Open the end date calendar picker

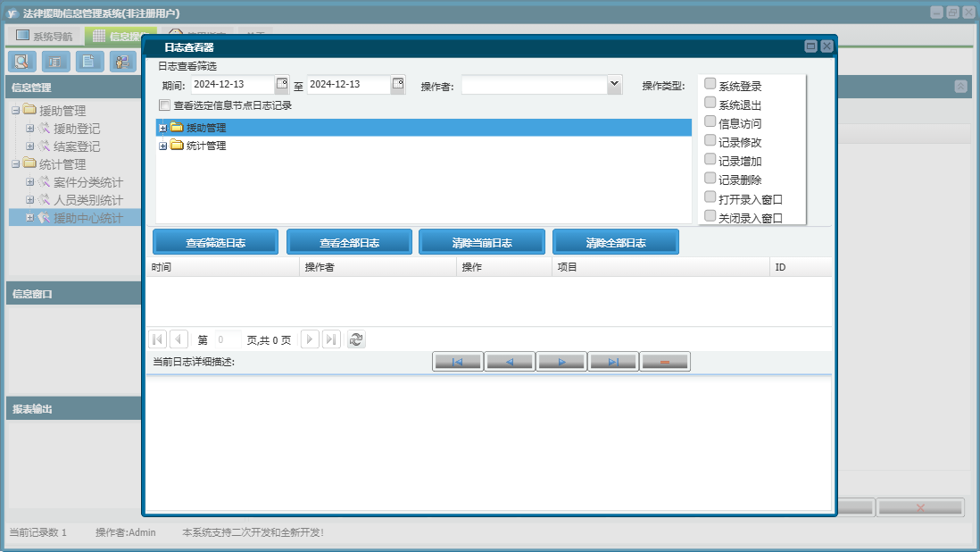pos(398,83)
